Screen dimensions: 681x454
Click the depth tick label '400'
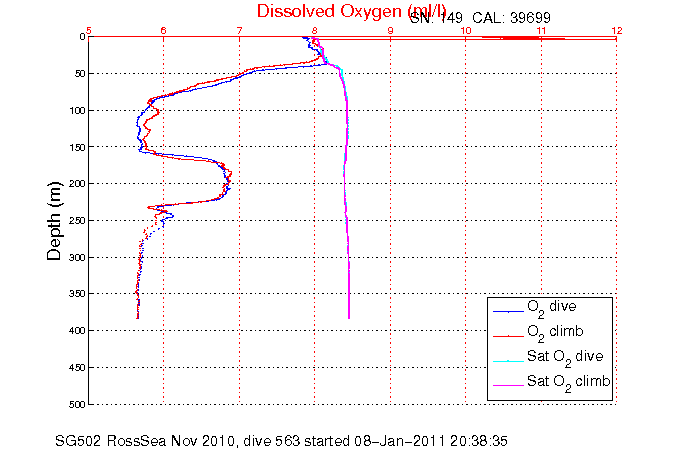tap(77, 331)
